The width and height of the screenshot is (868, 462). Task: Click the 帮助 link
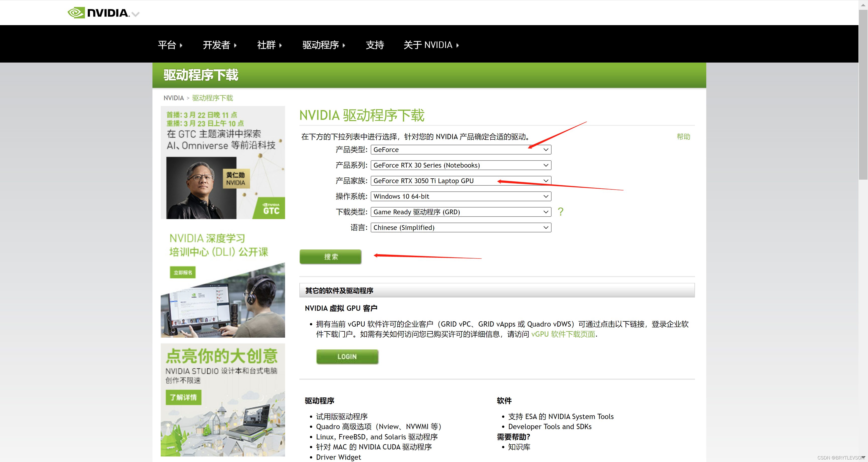(683, 136)
